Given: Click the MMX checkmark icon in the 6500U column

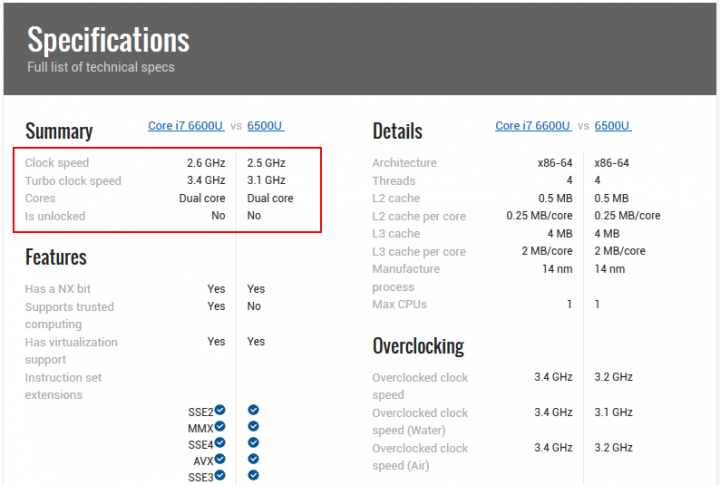Looking at the screenshot, I should 253,426.
